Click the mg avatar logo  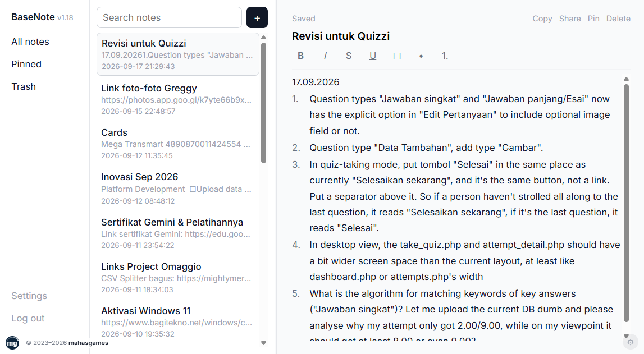pyautogui.click(x=12, y=343)
